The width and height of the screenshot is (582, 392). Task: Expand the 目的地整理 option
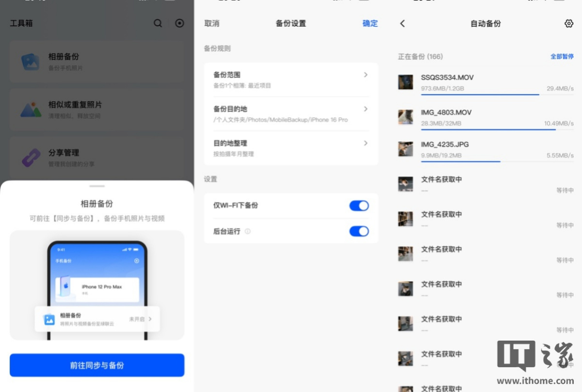366,143
